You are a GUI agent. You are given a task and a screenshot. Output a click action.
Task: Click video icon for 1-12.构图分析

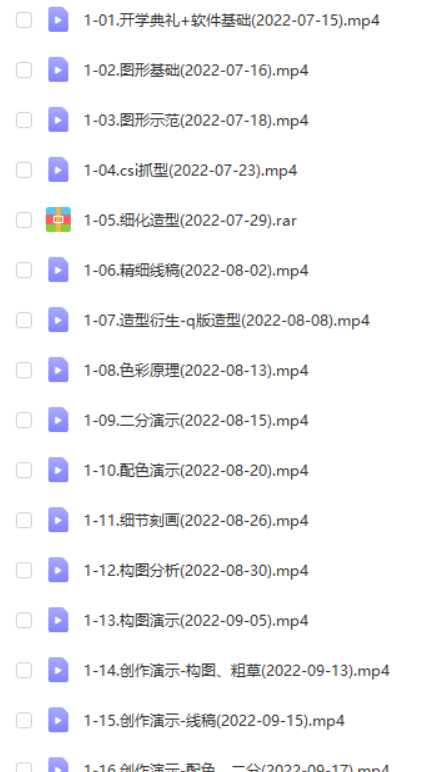(58, 570)
